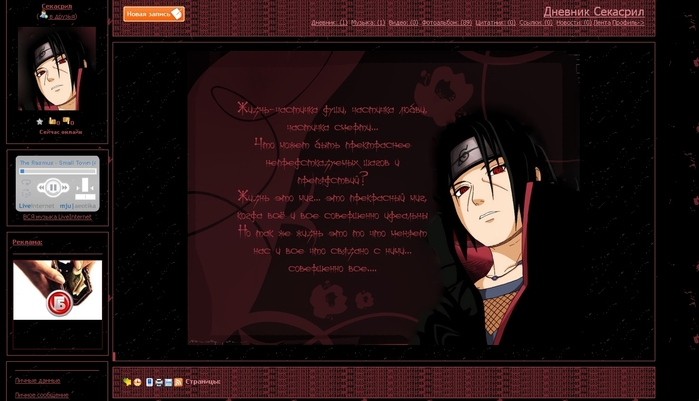Skip to previous track in music player

41,188
